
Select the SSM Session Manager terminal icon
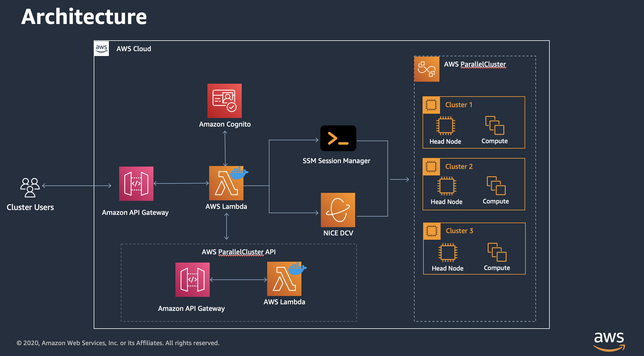pos(338,138)
